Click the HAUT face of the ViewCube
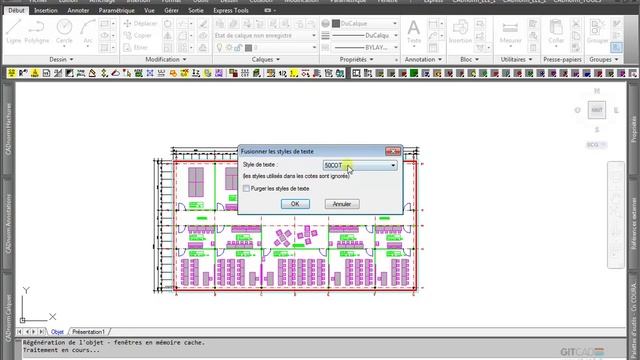Image resolution: width=640 pixels, height=360 pixels. click(x=597, y=110)
